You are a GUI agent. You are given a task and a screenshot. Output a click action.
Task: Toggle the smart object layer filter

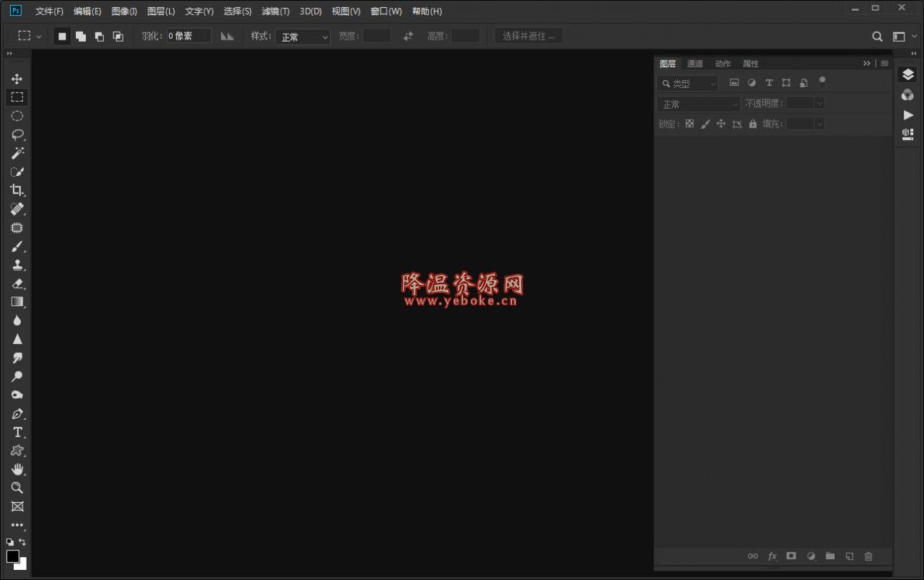(x=803, y=83)
